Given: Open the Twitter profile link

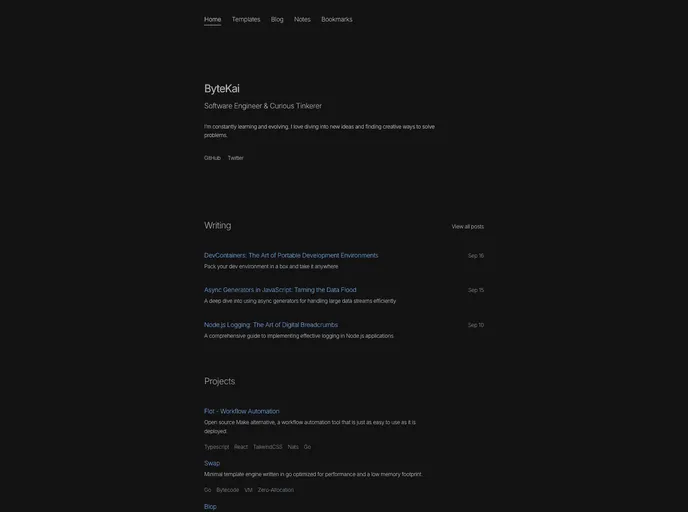Looking at the screenshot, I should click(x=236, y=158).
